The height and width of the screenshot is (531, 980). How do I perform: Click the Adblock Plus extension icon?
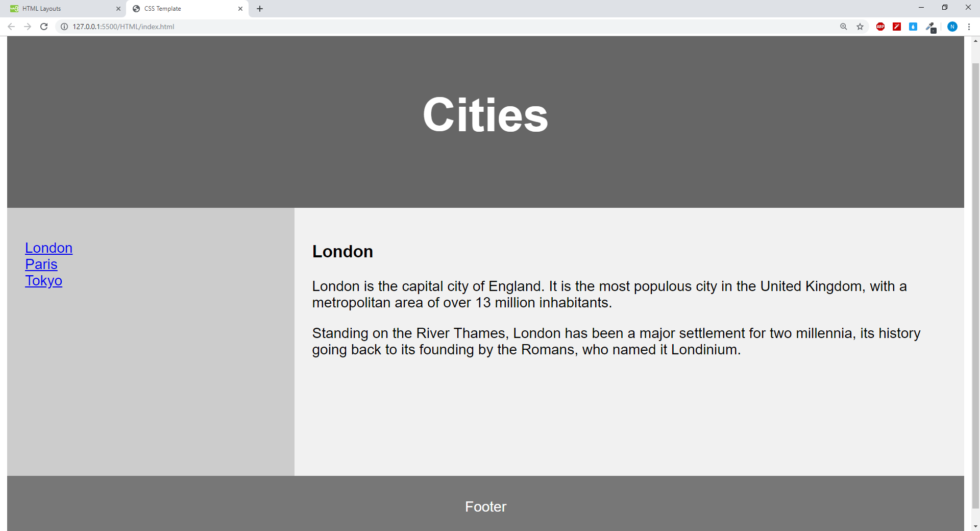pyautogui.click(x=880, y=27)
